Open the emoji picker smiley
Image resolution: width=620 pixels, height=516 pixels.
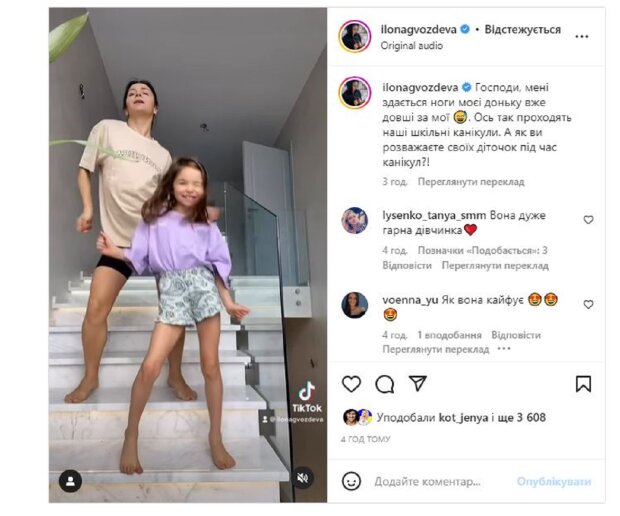pyautogui.click(x=352, y=481)
